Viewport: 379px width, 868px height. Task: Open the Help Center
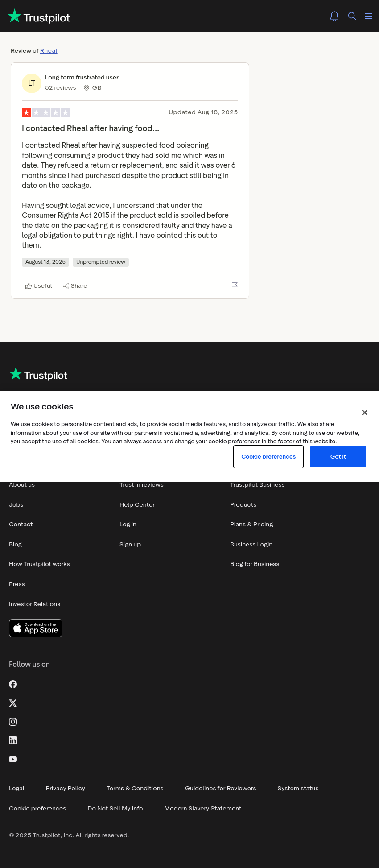coord(137,505)
